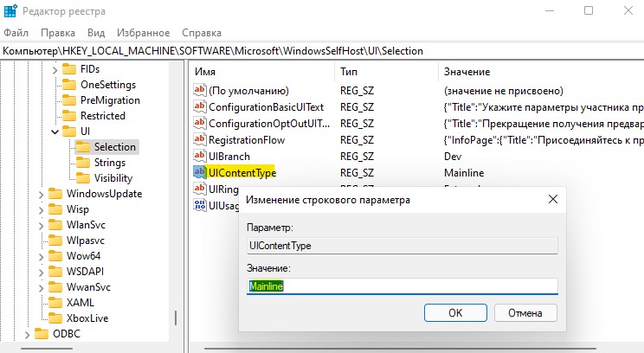Click the Значение input field containing Mainline
This screenshot has height=353, width=644.
[x=402, y=286]
